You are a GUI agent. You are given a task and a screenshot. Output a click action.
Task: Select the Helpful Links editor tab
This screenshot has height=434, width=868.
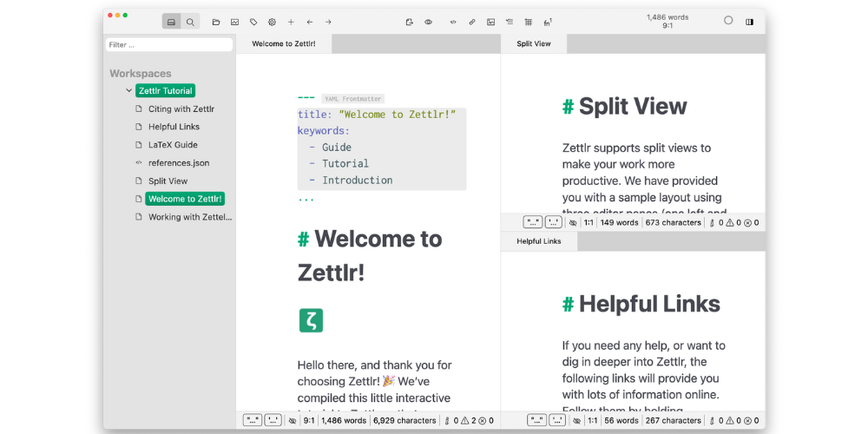click(x=538, y=241)
